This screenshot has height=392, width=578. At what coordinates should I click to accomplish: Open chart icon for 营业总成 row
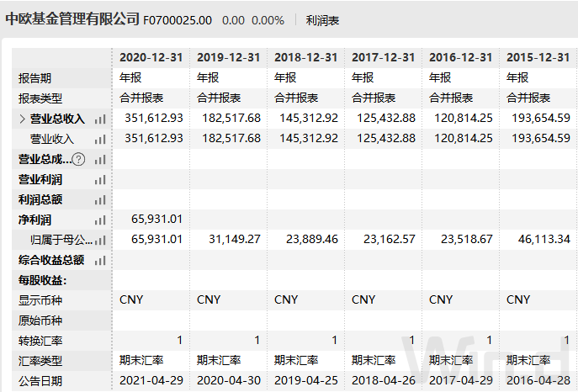point(100,160)
